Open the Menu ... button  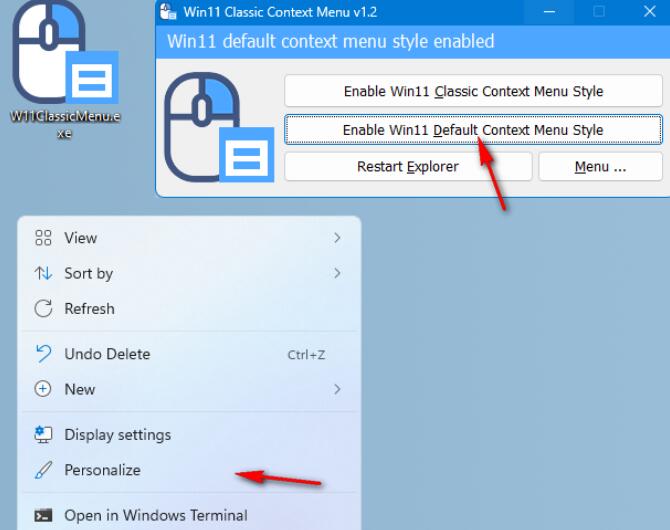click(x=600, y=166)
